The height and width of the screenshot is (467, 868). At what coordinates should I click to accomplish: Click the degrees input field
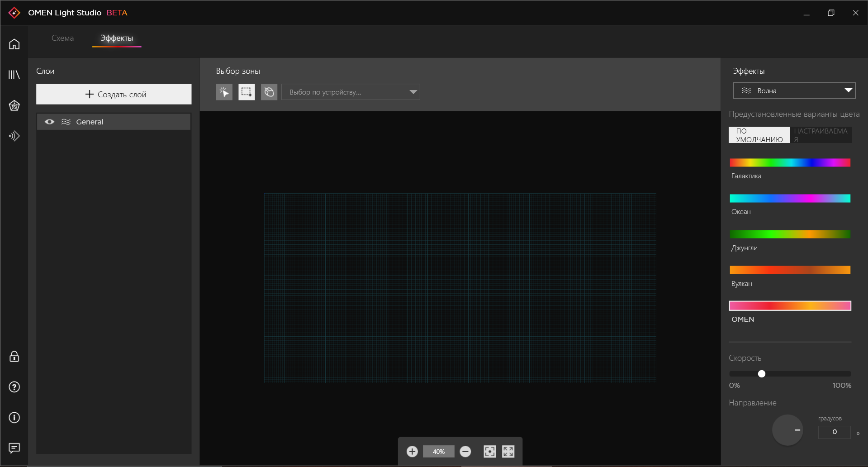pyautogui.click(x=835, y=432)
